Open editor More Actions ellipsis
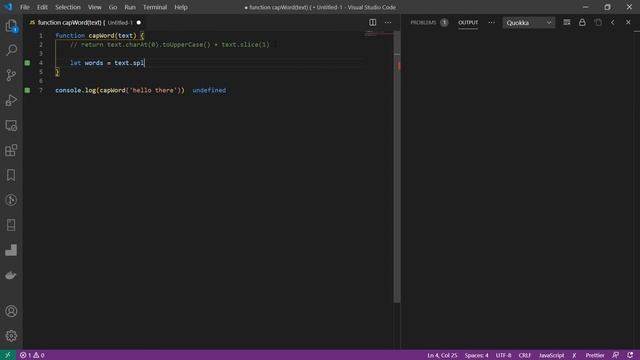The height and width of the screenshot is (360, 640). coord(388,22)
